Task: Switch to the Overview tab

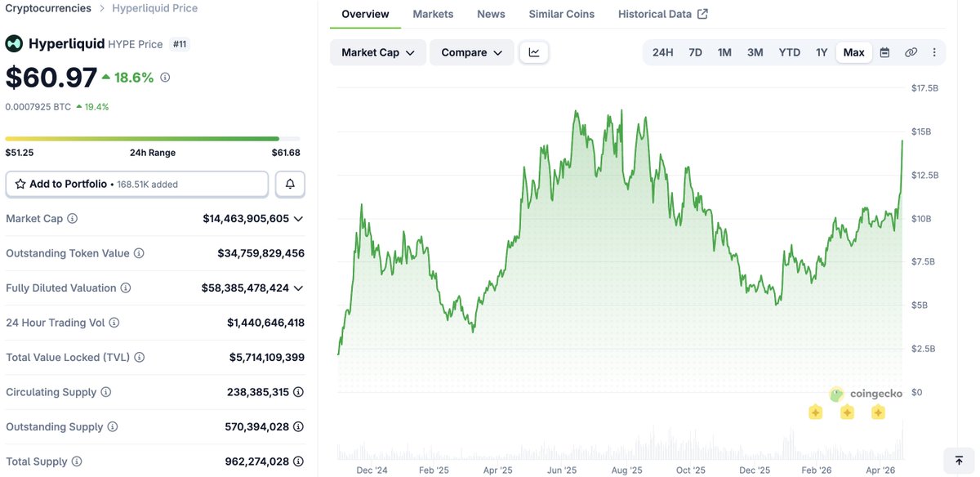Action: 365,14
